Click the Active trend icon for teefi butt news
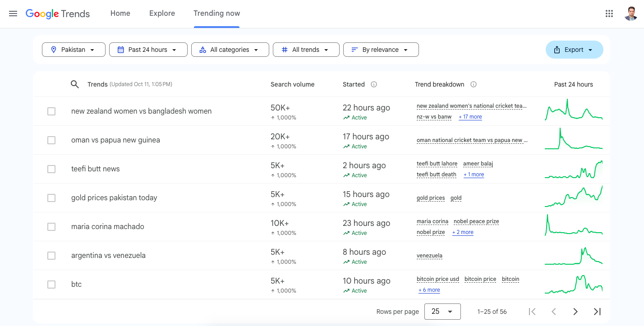This screenshot has width=644, height=326. pyautogui.click(x=346, y=175)
